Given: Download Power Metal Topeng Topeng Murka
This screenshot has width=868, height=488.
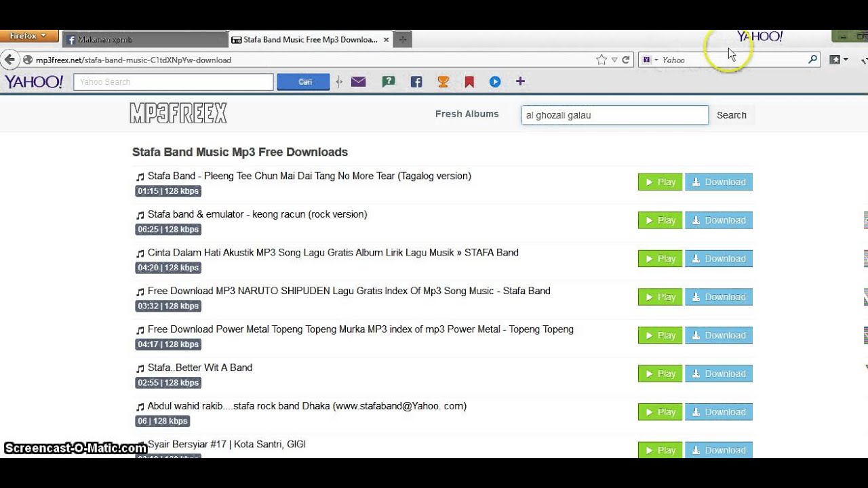Looking at the screenshot, I should pos(719,335).
